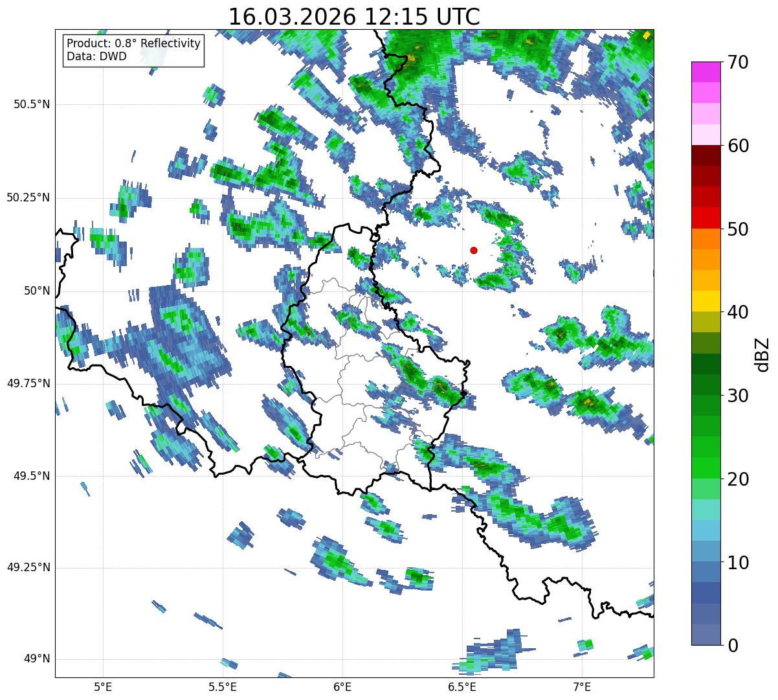Click the red station marker dot
The height and width of the screenshot is (700, 778).
[x=474, y=250]
